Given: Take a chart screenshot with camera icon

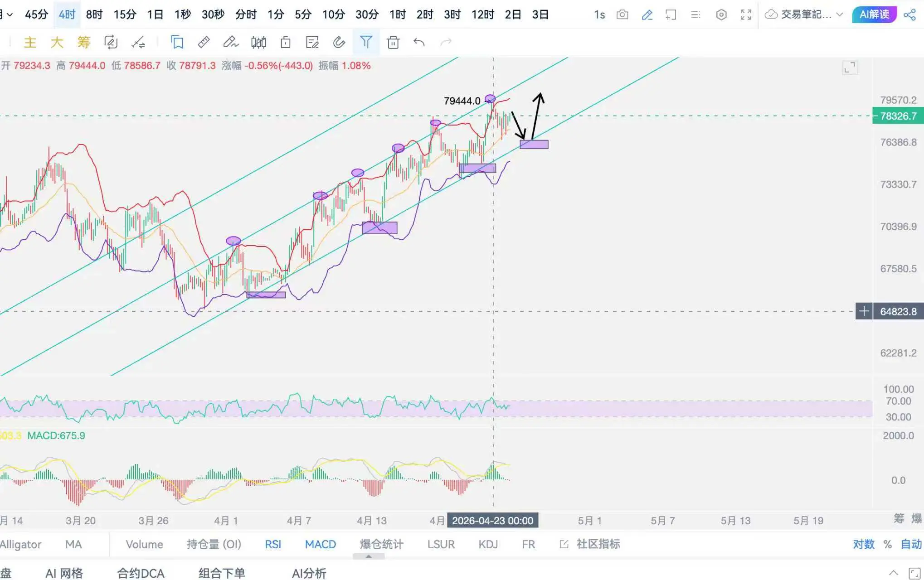Looking at the screenshot, I should 622,14.
